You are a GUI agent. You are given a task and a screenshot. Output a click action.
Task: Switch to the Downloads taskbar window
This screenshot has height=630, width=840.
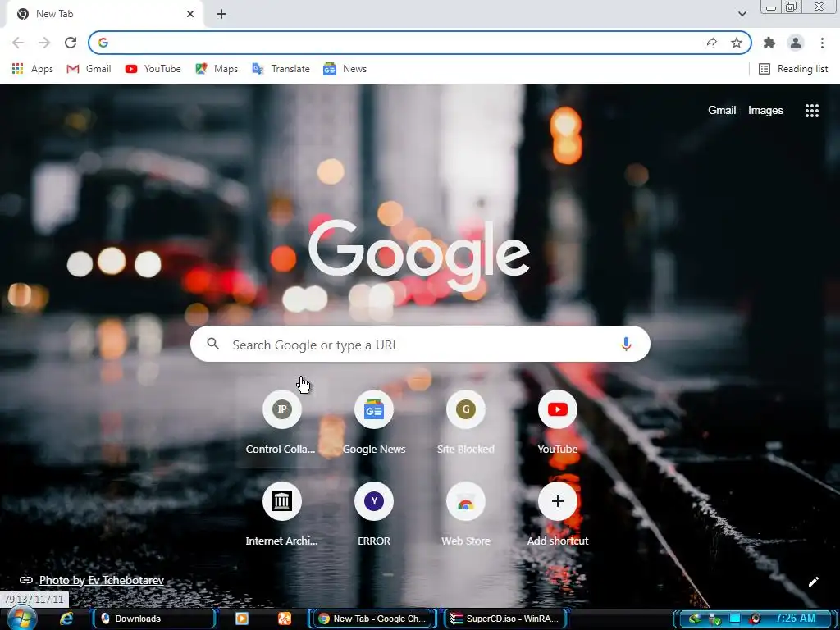(x=156, y=619)
